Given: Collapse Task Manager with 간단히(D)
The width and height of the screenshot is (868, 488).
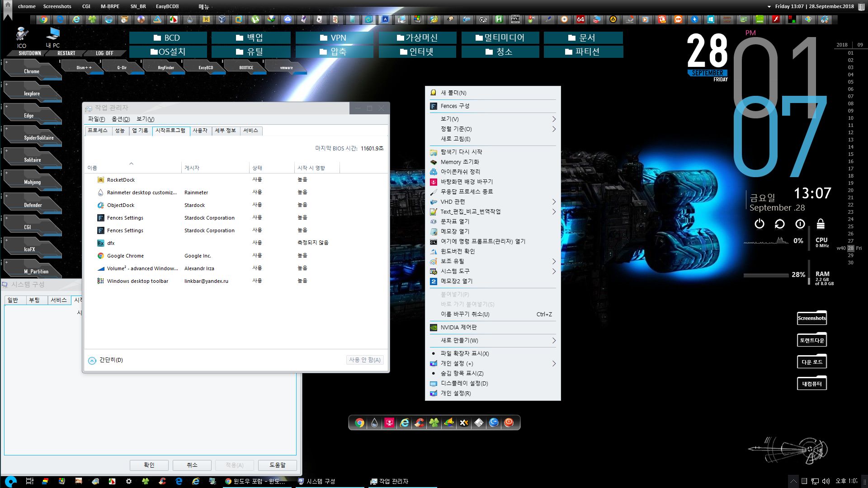Looking at the screenshot, I should (x=106, y=360).
